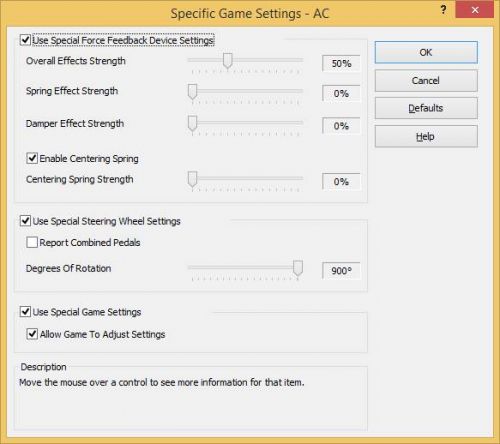The image size is (500, 444).
Task: Select the Spring Effect 0% value field
Action: pyautogui.click(x=341, y=93)
